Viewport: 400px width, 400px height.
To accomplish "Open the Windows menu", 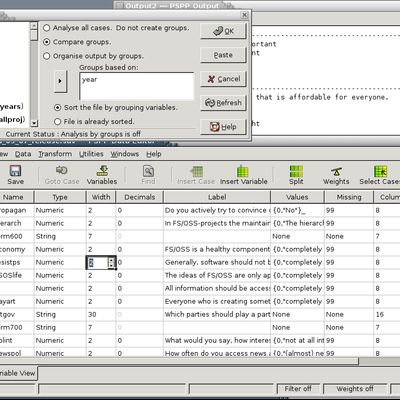I will tap(125, 154).
